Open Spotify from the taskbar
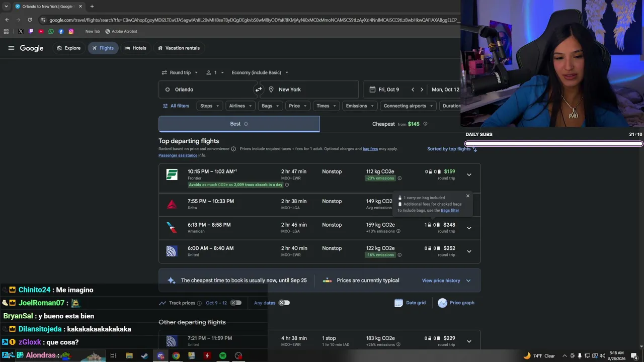 pyautogui.click(x=222, y=356)
